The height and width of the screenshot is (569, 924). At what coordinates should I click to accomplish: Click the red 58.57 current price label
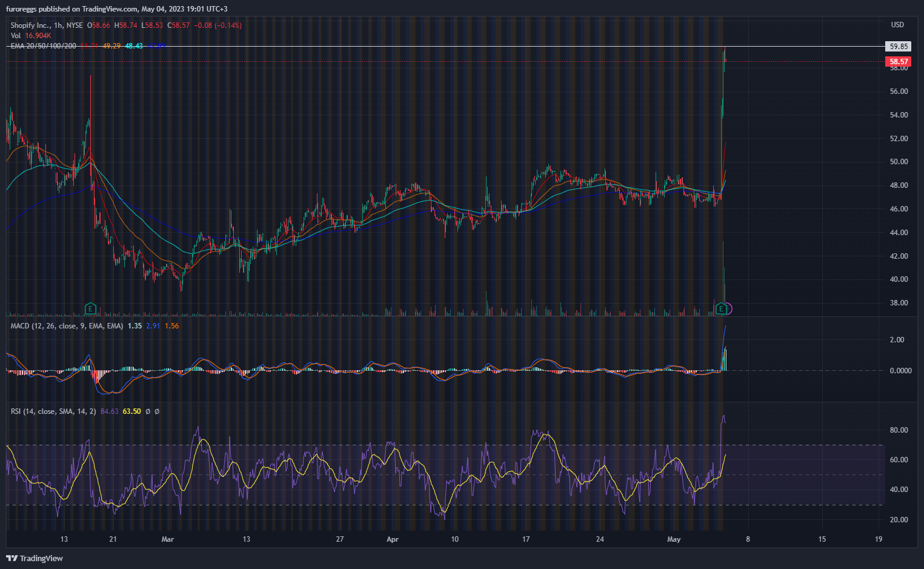(x=899, y=62)
